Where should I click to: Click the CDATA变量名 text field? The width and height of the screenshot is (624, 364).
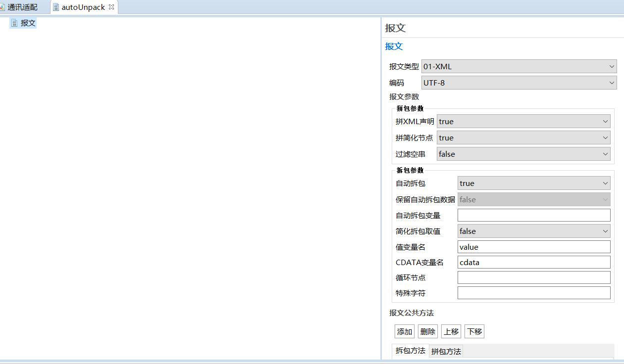pyautogui.click(x=533, y=263)
